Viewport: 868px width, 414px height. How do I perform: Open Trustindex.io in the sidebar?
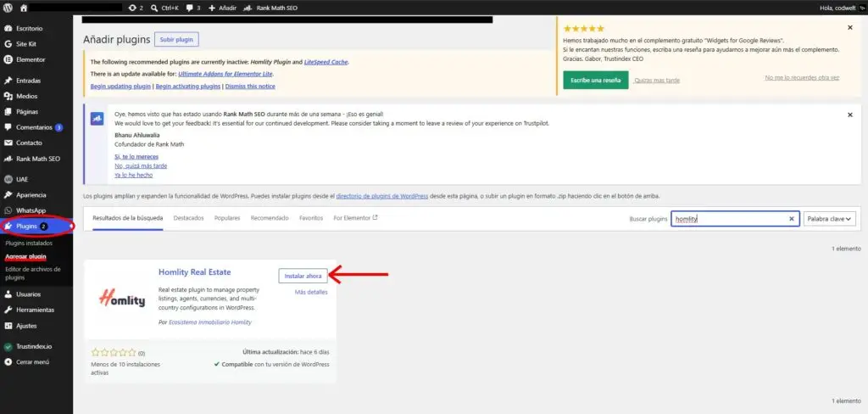(36, 346)
